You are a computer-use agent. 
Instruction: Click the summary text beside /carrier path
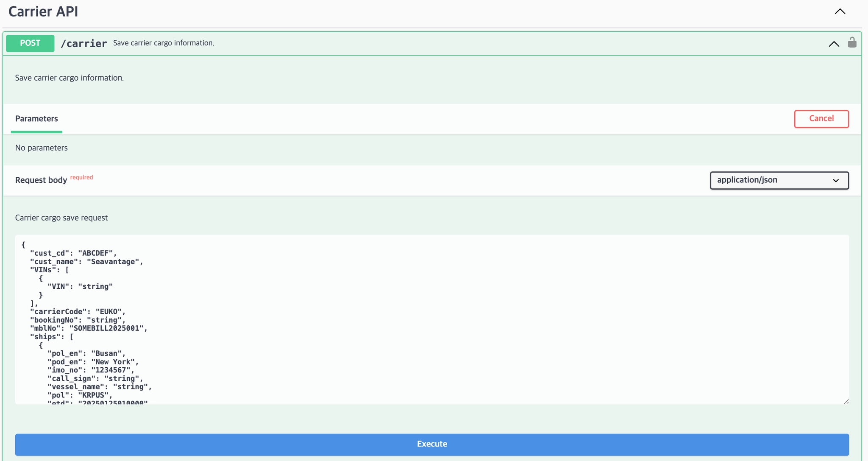coord(163,43)
